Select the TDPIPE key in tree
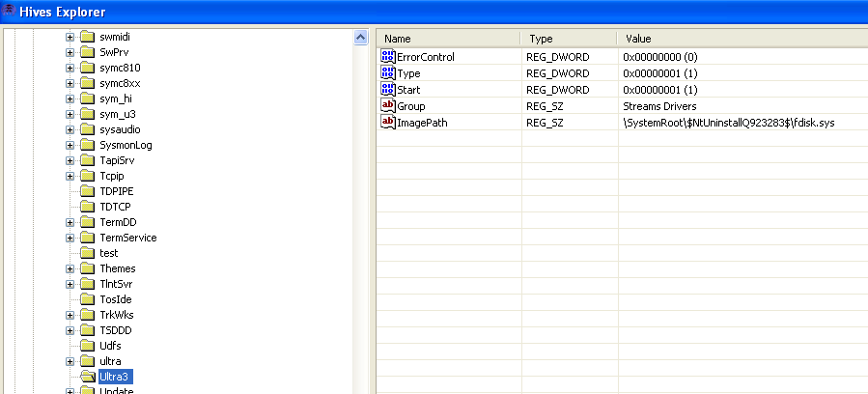This screenshot has height=394, width=868. coord(118,191)
